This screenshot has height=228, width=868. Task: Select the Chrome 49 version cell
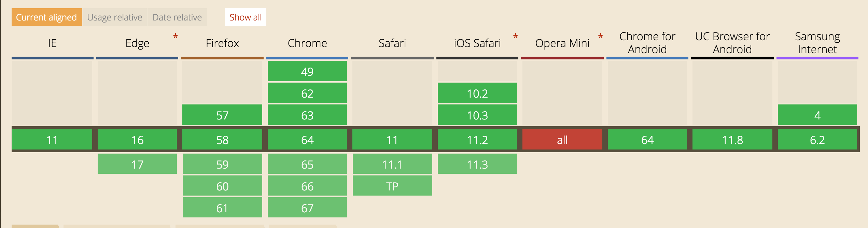pyautogui.click(x=307, y=71)
